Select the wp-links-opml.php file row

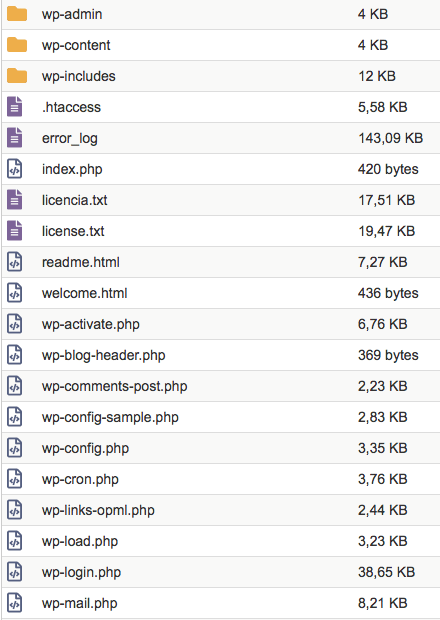pos(221,510)
